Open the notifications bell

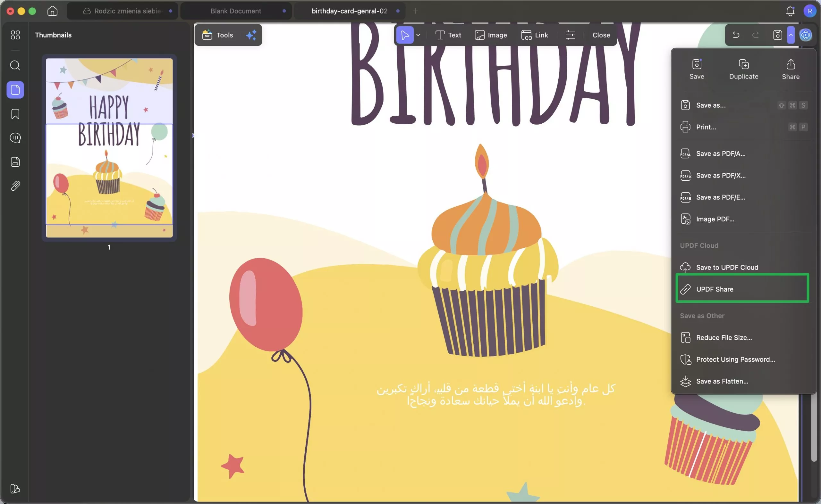[x=790, y=11]
